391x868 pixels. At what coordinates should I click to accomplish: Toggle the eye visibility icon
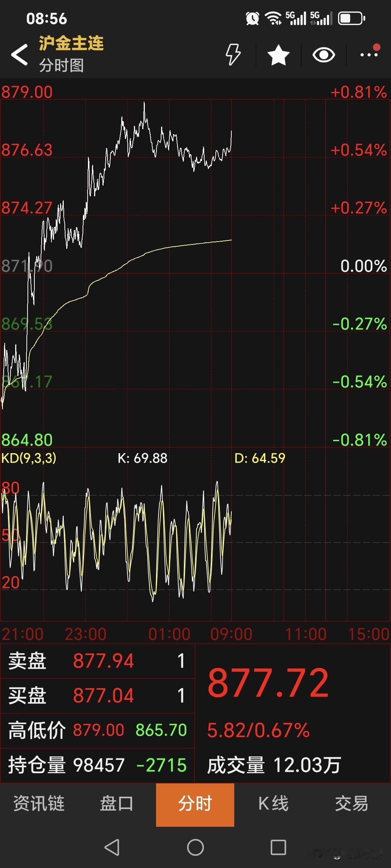[x=324, y=55]
